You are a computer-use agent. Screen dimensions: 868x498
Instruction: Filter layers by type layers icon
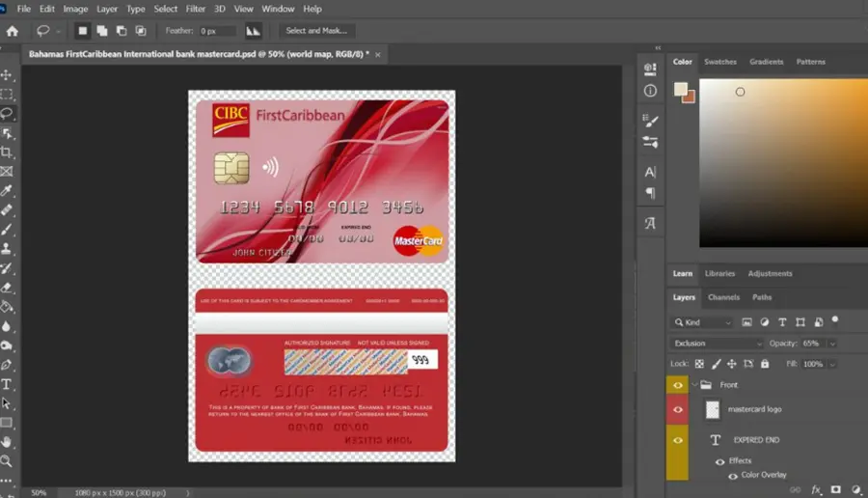[x=782, y=321]
